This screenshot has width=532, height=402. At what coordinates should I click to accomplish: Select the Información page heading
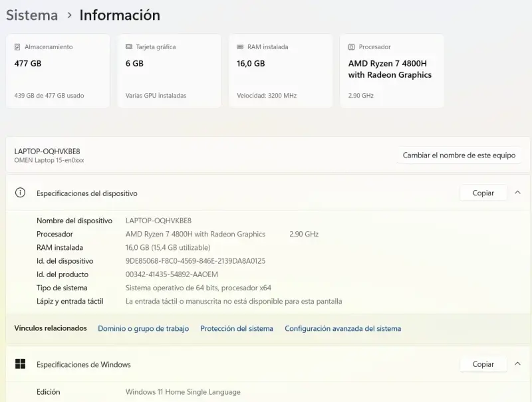(x=120, y=15)
